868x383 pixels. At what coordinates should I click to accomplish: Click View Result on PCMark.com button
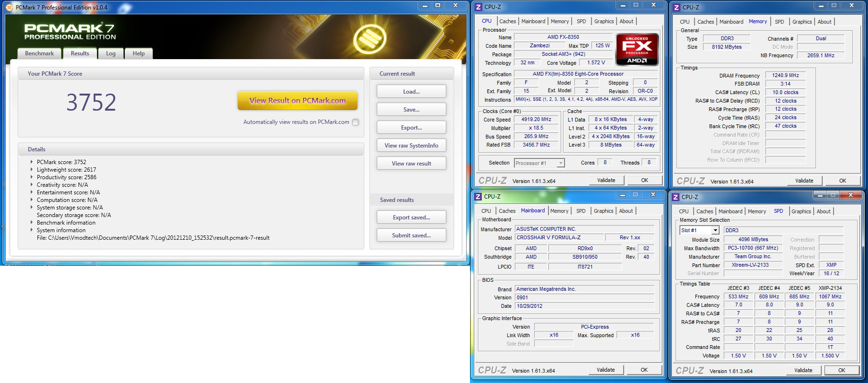[297, 100]
